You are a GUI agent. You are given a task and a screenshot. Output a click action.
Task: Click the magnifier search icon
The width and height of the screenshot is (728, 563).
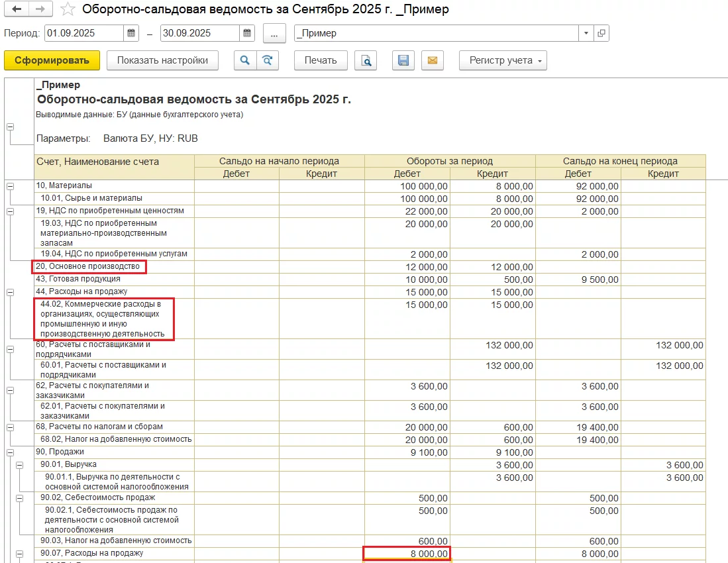point(245,60)
